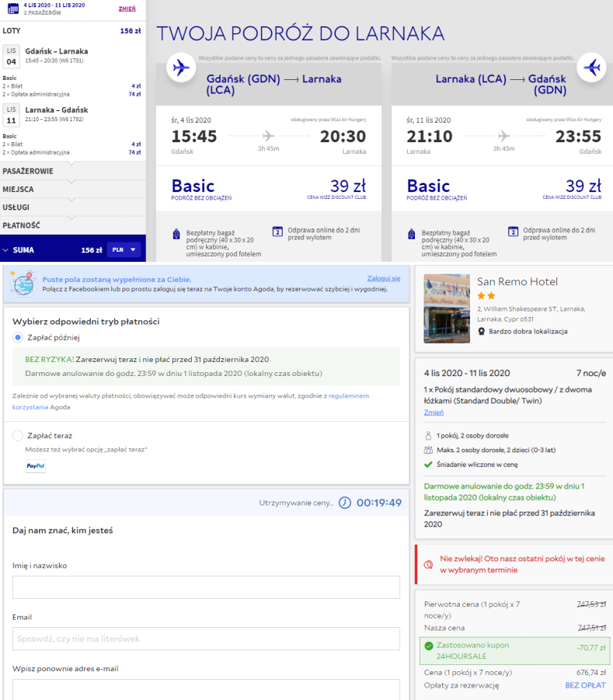Click the family icon beside Maks. 2 osoby dorosłe
Viewport: 613px width, 700px height.
[428, 450]
